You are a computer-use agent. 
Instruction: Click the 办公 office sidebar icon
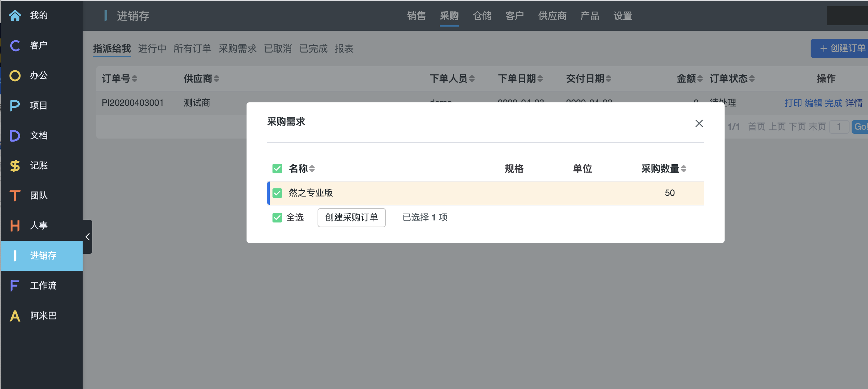(x=15, y=76)
